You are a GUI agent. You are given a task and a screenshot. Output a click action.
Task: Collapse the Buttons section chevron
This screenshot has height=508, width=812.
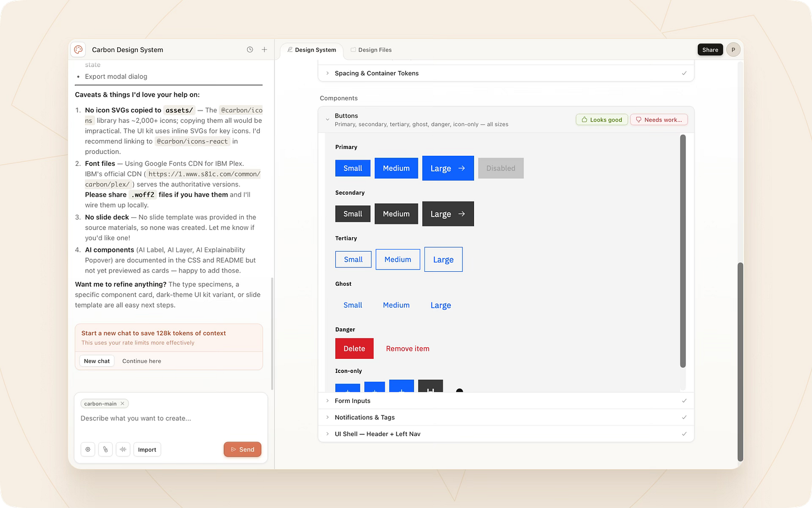pyautogui.click(x=327, y=119)
